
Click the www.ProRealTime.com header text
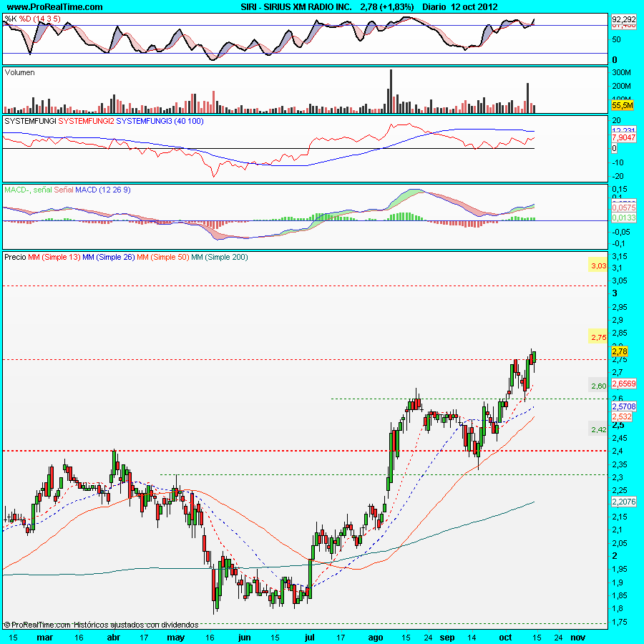point(55,6)
